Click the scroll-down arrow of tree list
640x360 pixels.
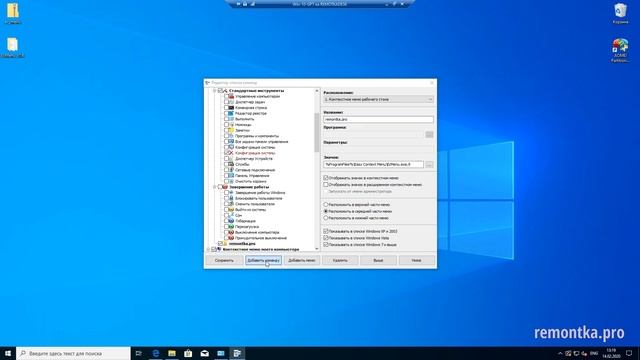[x=317, y=249]
